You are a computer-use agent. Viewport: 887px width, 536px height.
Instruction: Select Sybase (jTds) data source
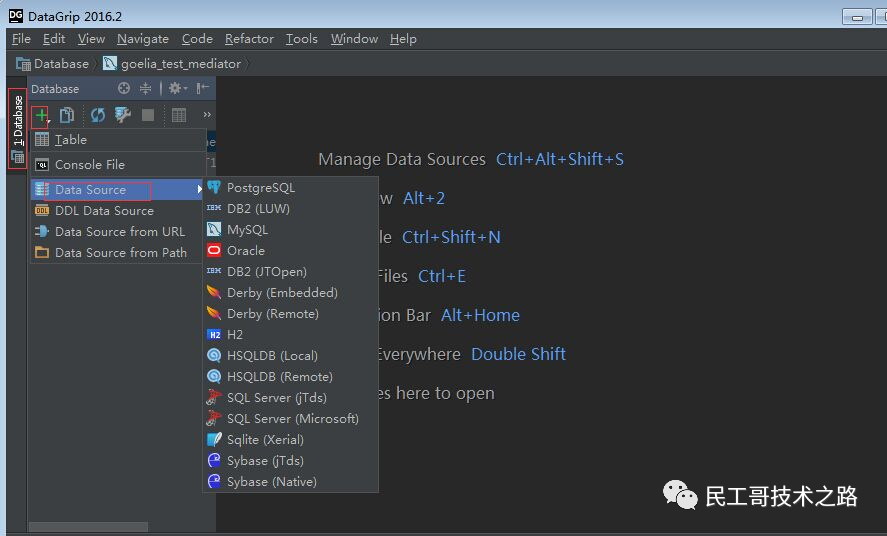click(290, 460)
